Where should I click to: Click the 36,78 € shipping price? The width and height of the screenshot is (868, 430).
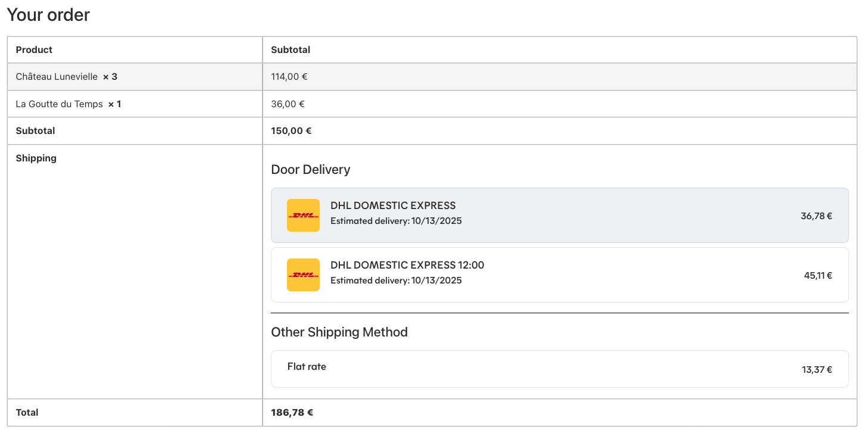point(816,216)
